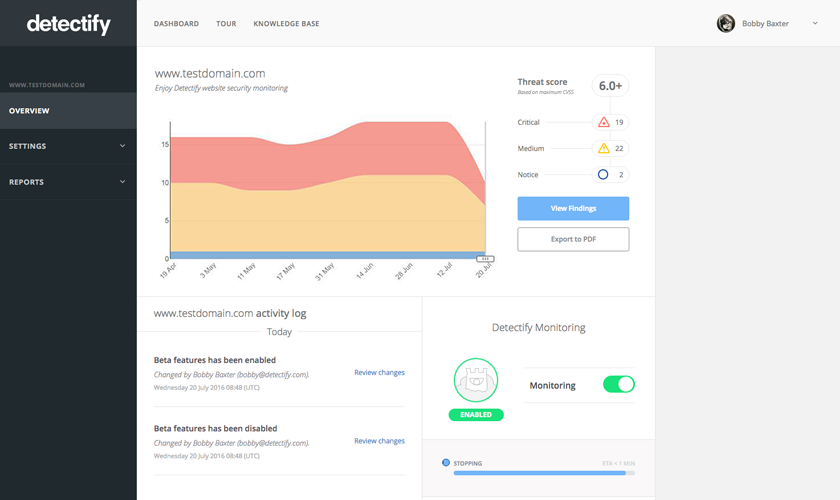The height and width of the screenshot is (500, 840).
Task: Click Bobby Baxter's avatar picture
Action: pyautogui.click(x=726, y=24)
